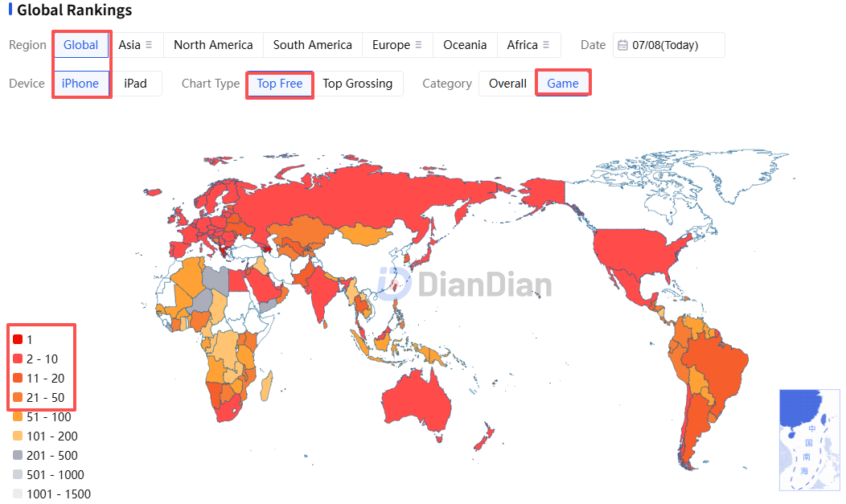
Task: Open the 07/08(Today) date picker
Action: [668, 45]
